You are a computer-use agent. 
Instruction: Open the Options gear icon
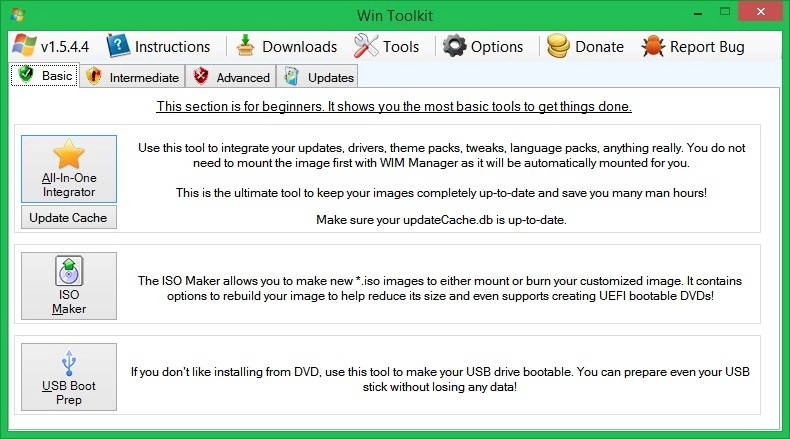click(x=454, y=46)
